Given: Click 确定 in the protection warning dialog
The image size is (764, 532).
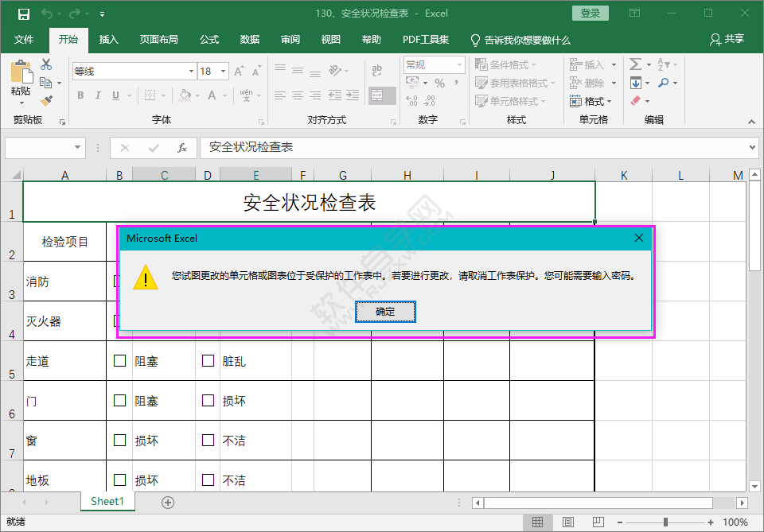Looking at the screenshot, I should tap(385, 311).
